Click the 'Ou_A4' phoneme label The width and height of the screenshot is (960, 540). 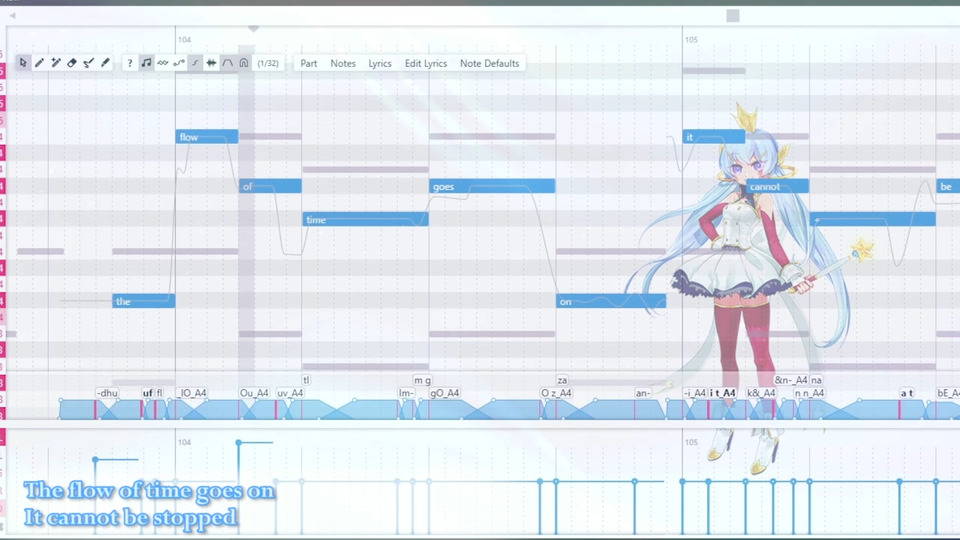tap(254, 393)
